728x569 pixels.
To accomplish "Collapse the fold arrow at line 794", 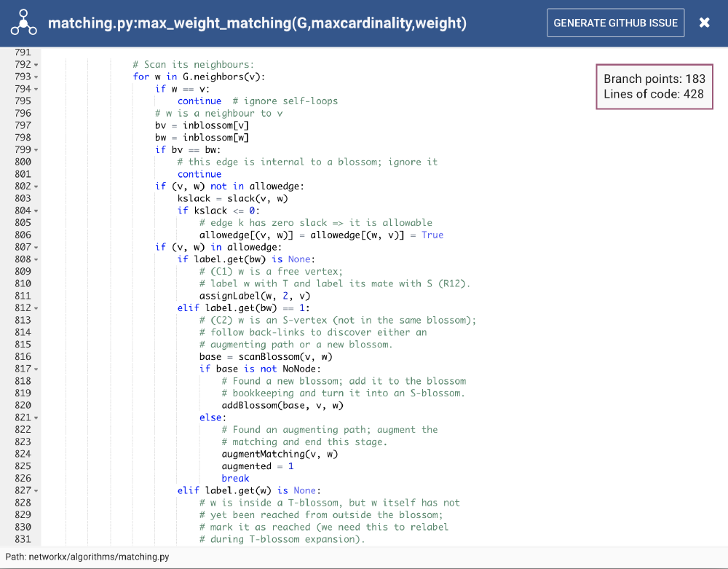I will pyautogui.click(x=36, y=89).
